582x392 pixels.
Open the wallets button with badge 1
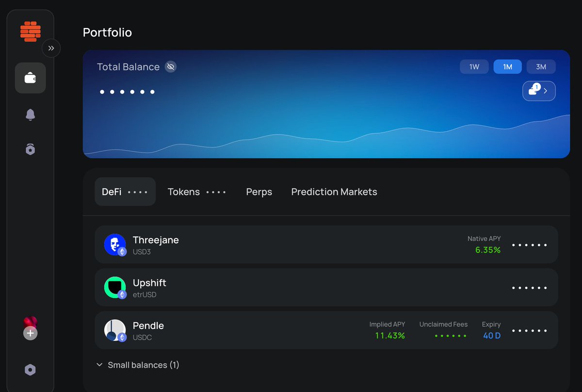(x=539, y=91)
